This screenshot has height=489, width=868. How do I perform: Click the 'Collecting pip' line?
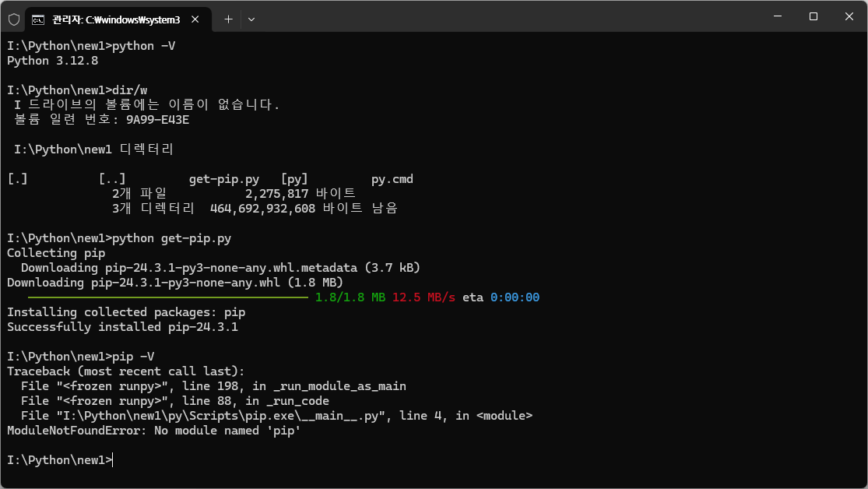click(x=56, y=253)
